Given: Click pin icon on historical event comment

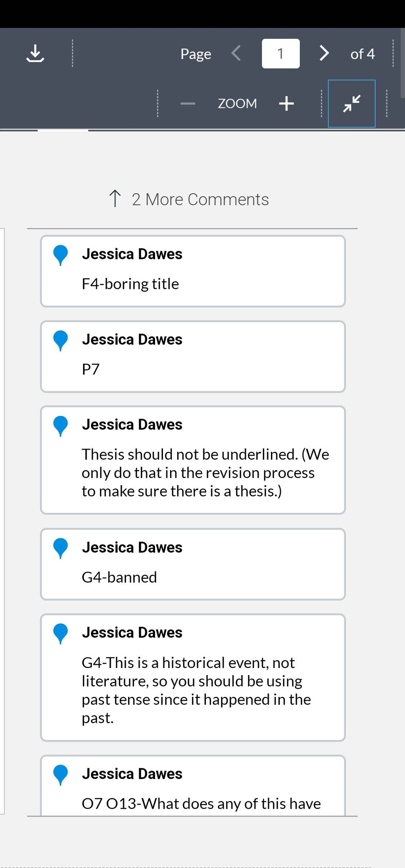Looking at the screenshot, I should click(x=61, y=634).
